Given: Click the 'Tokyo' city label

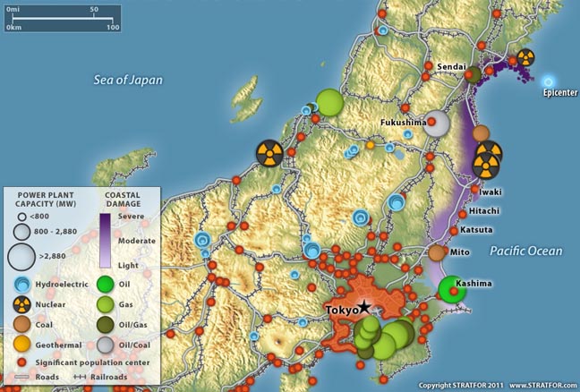Looking at the screenshot, I should (342, 310).
